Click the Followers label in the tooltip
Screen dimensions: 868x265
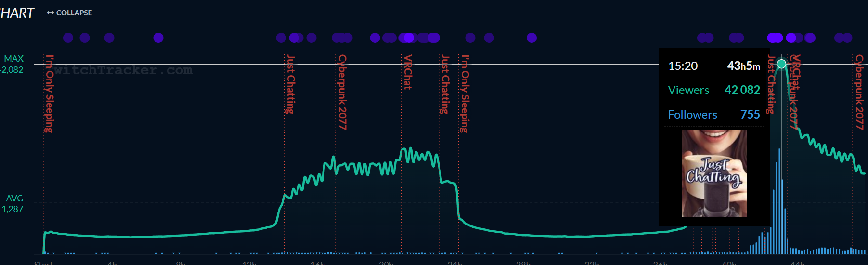coord(692,115)
